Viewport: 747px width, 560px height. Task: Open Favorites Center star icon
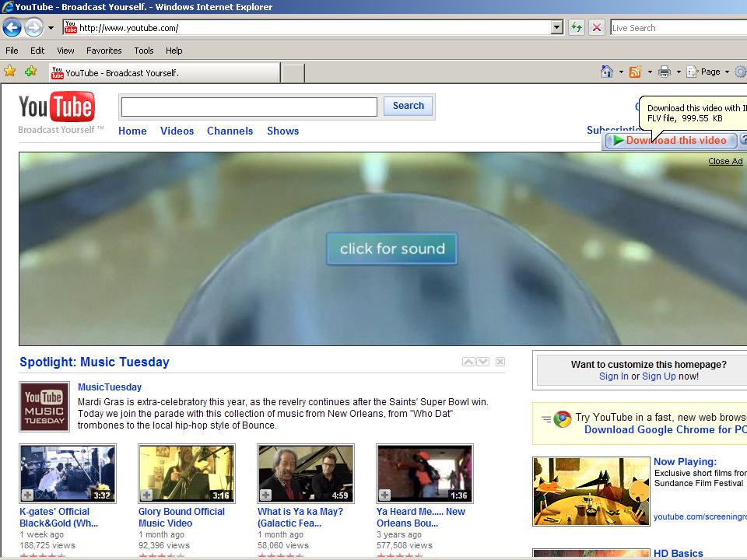(10, 72)
